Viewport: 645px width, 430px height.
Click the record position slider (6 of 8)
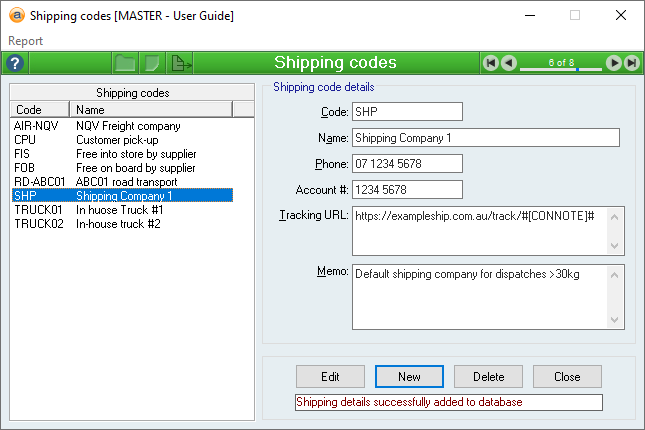pyautogui.click(x=561, y=64)
